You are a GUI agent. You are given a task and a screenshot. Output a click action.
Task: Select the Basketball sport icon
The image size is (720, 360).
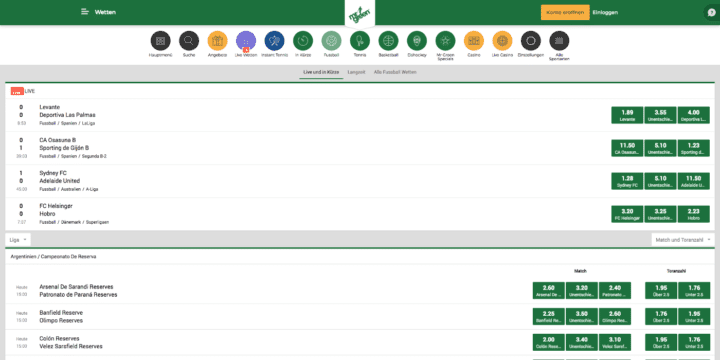click(x=388, y=41)
